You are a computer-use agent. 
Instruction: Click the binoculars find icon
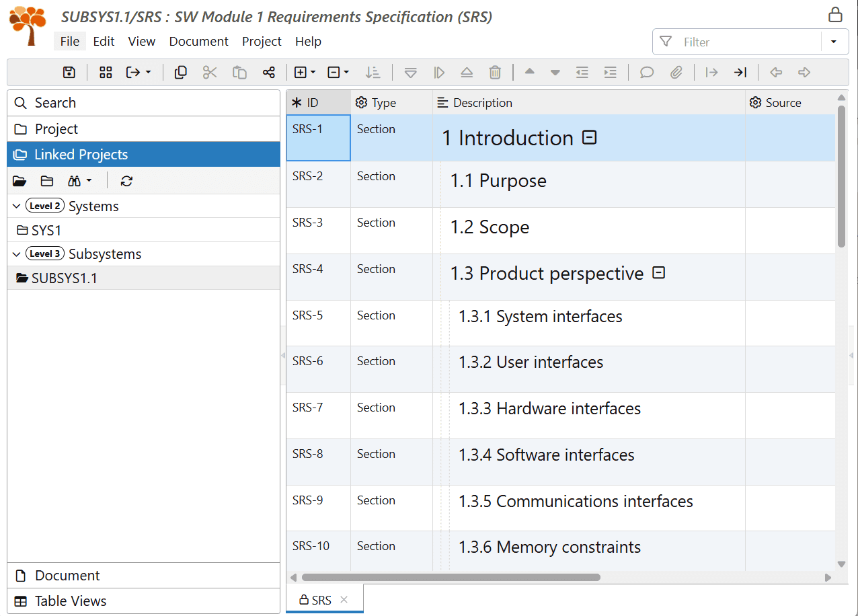75,181
